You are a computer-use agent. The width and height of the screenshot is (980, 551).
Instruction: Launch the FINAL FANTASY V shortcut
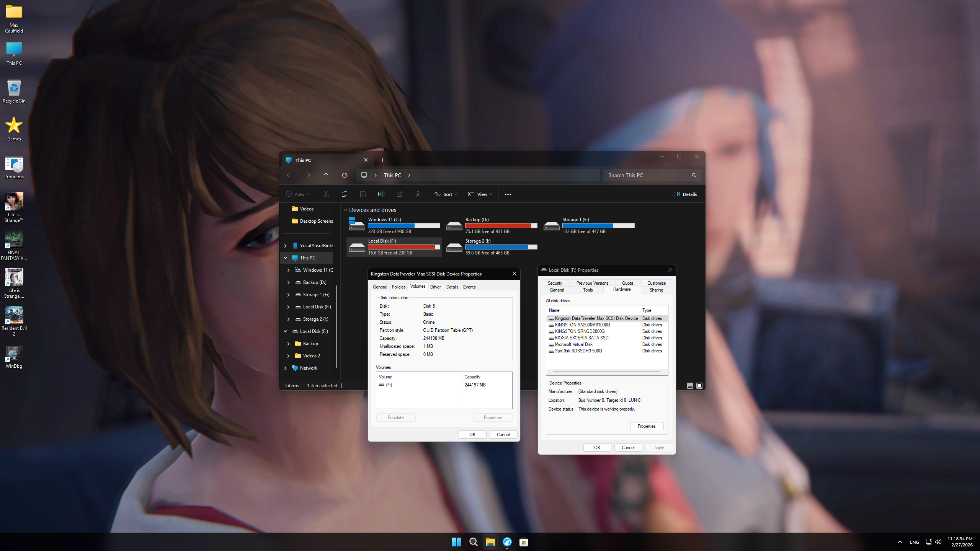(14, 245)
